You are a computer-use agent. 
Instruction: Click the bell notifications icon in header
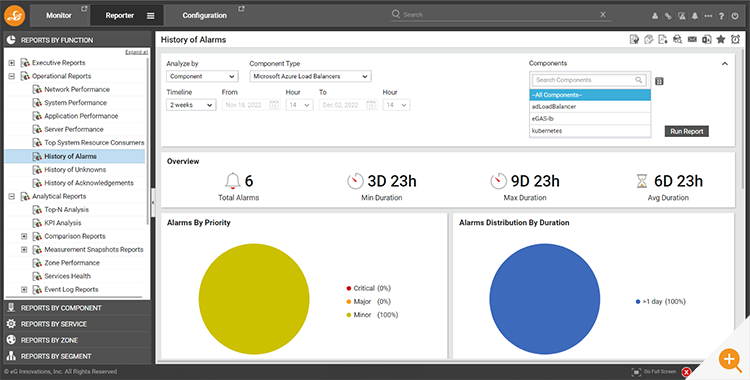click(x=695, y=16)
